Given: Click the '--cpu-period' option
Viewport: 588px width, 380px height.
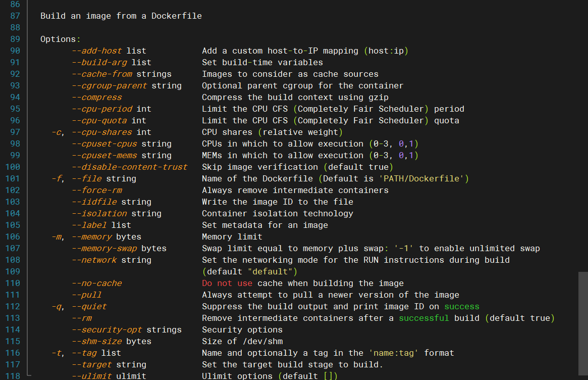Looking at the screenshot, I should pos(102,109).
